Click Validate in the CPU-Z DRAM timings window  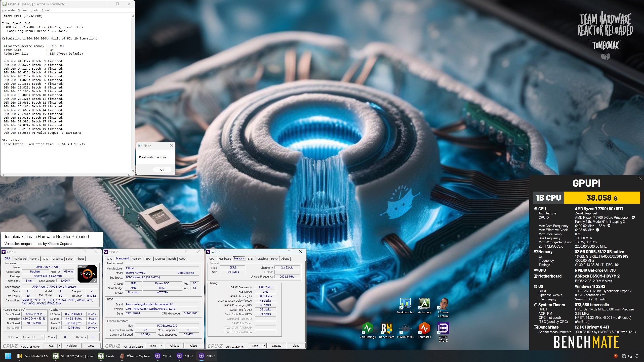click(276, 346)
